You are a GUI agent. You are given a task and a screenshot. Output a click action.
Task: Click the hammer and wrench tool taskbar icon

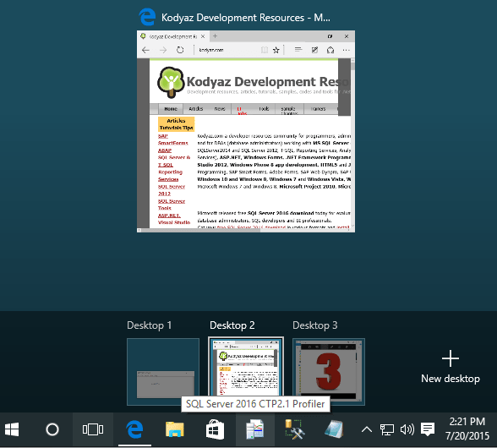coord(295,429)
